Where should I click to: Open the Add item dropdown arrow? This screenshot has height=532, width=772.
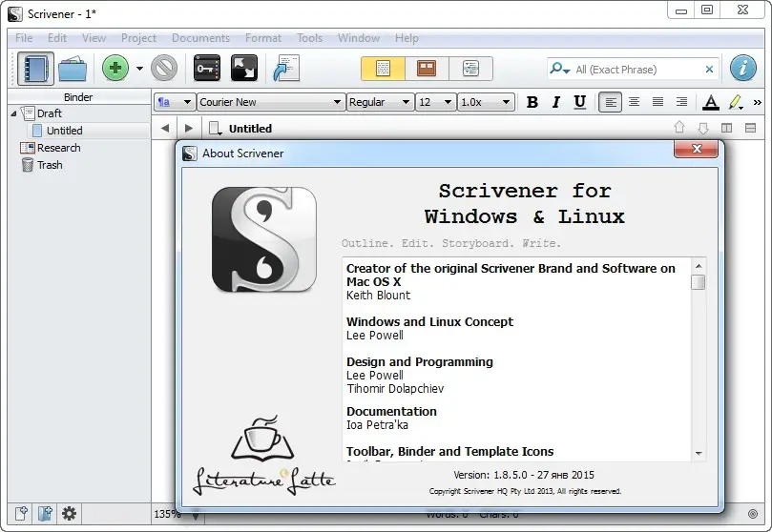click(x=140, y=69)
